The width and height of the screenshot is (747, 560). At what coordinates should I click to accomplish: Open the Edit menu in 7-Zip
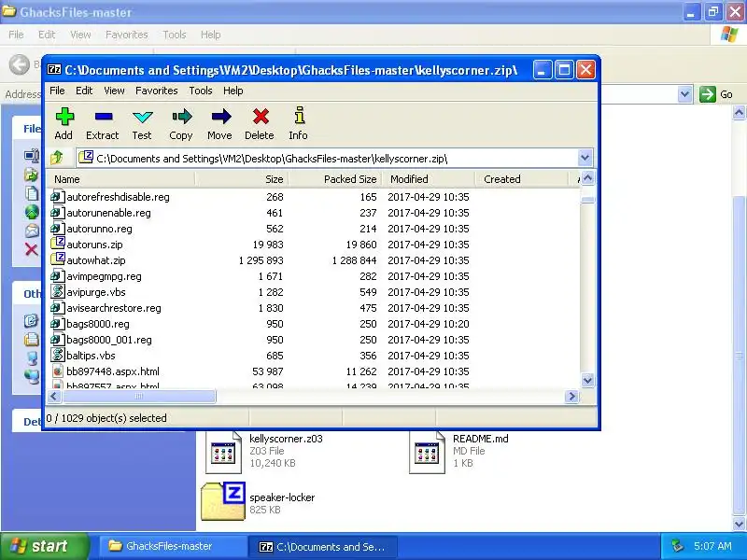coord(84,91)
